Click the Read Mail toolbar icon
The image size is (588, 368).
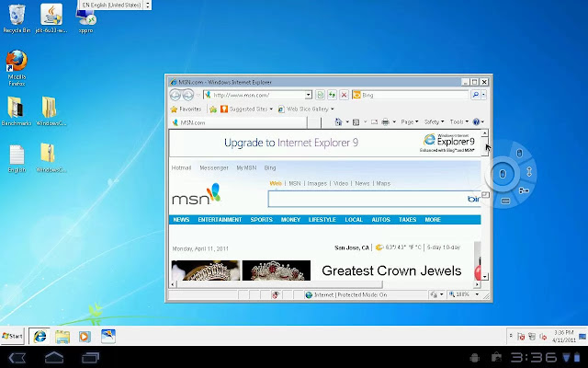[374, 122]
